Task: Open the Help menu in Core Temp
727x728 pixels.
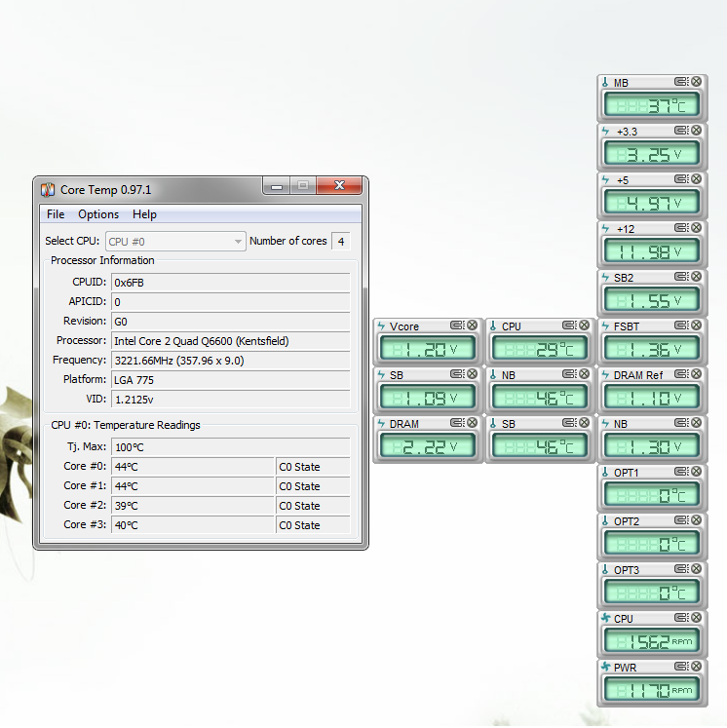Action: pyautogui.click(x=144, y=214)
